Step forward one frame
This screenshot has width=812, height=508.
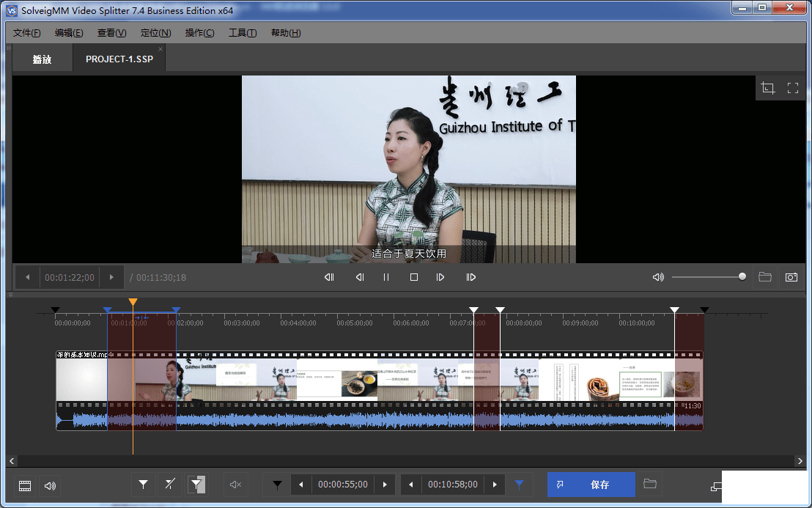tap(440, 277)
